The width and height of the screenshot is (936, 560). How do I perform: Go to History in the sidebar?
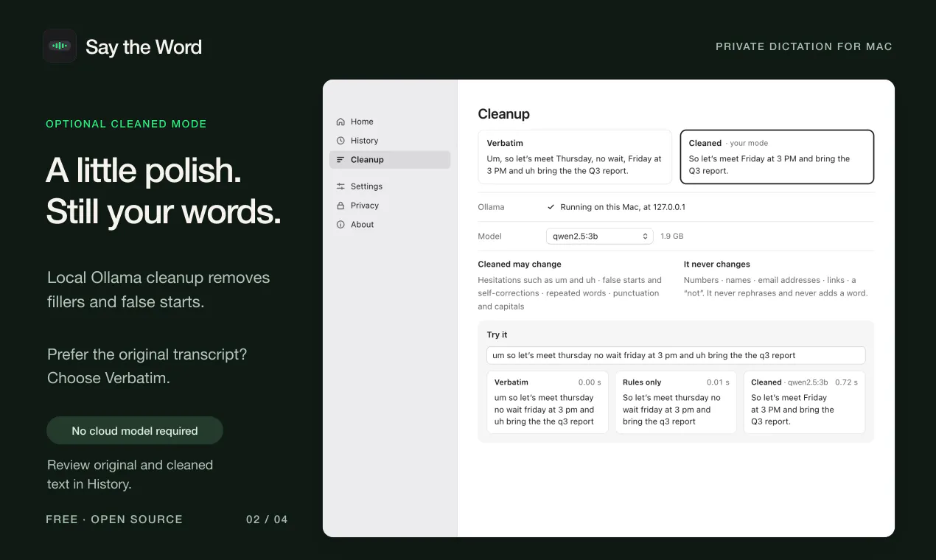click(x=390, y=141)
